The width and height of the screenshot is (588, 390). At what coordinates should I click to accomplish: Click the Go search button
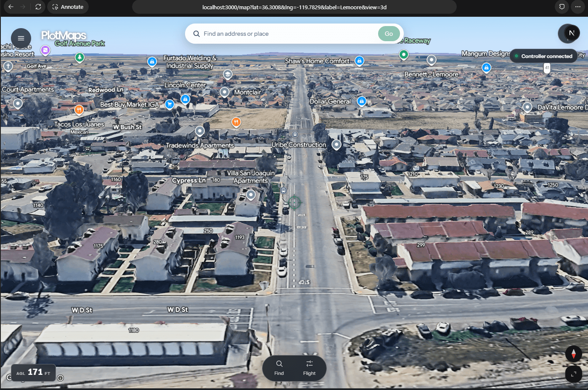tap(389, 34)
